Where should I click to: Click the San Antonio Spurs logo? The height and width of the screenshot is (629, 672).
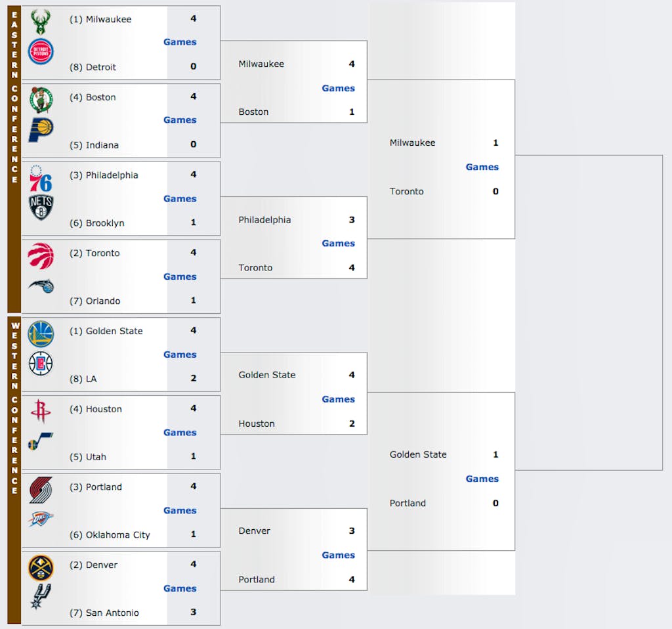pos(41,597)
